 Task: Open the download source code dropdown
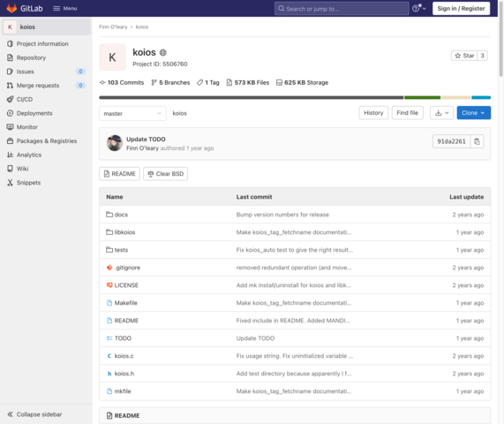point(441,113)
